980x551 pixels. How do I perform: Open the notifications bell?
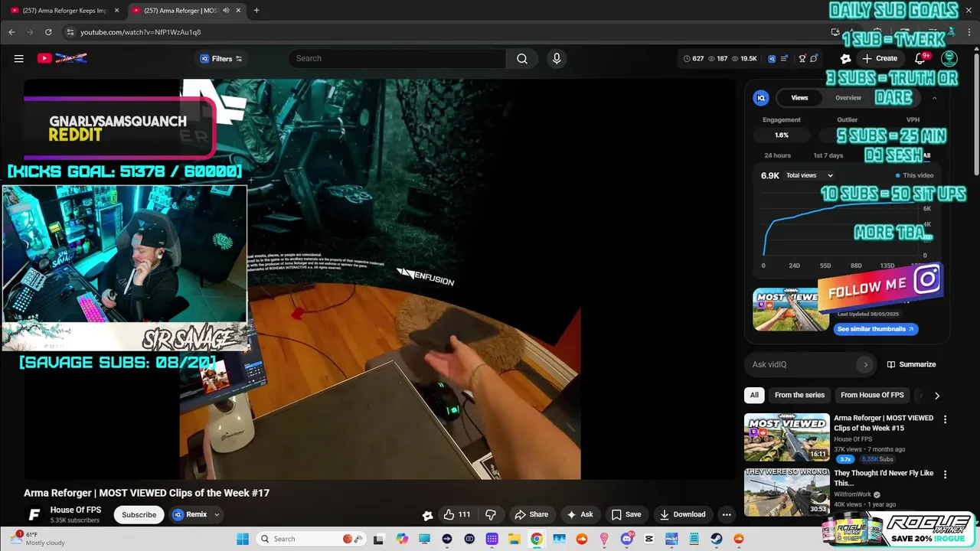[x=920, y=58]
